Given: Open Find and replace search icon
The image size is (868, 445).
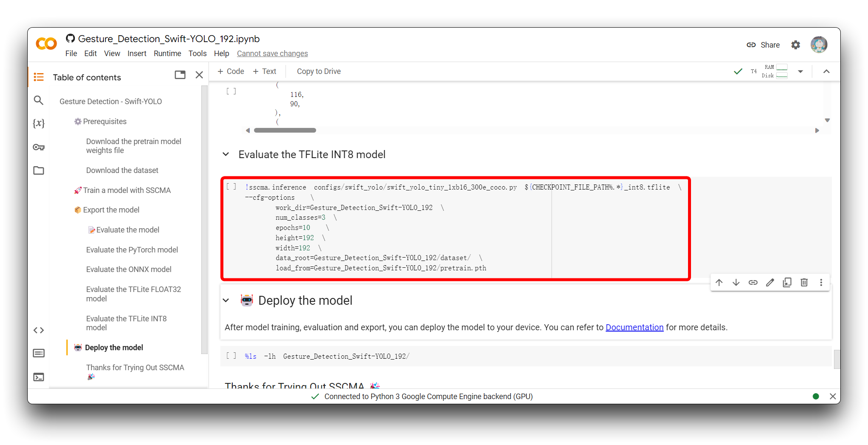Looking at the screenshot, I should [39, 100].
